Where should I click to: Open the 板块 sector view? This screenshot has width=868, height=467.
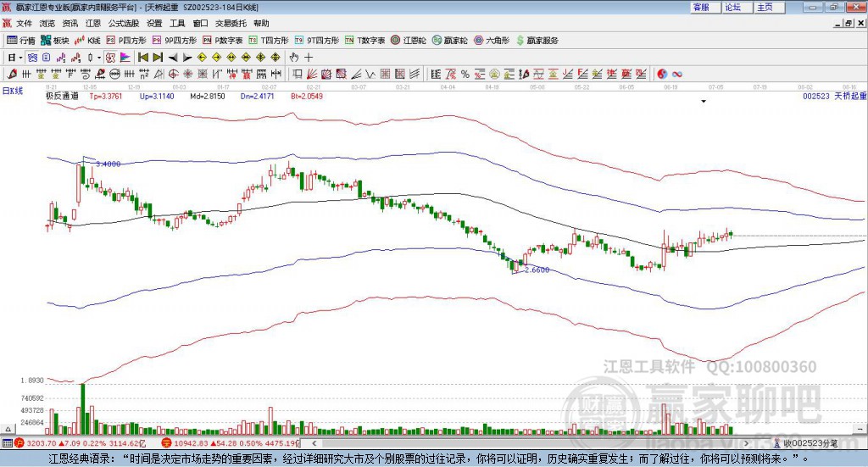54,41
